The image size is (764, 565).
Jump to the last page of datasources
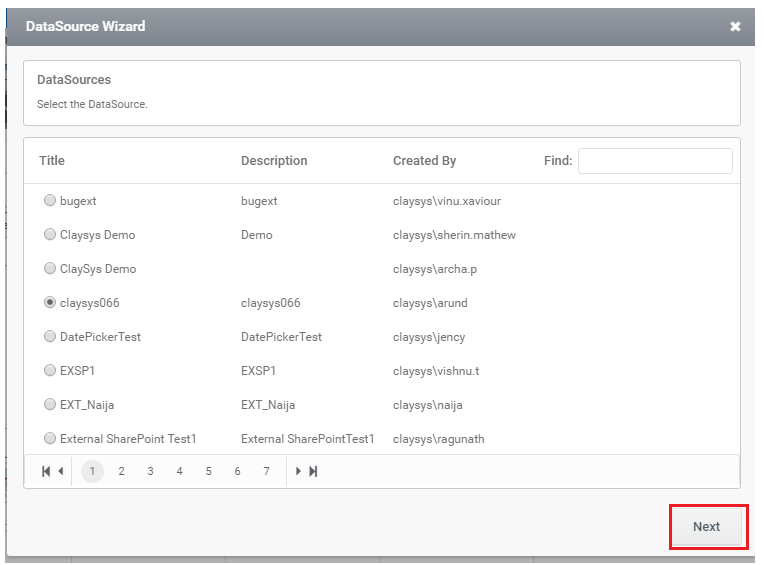point(313,471)
